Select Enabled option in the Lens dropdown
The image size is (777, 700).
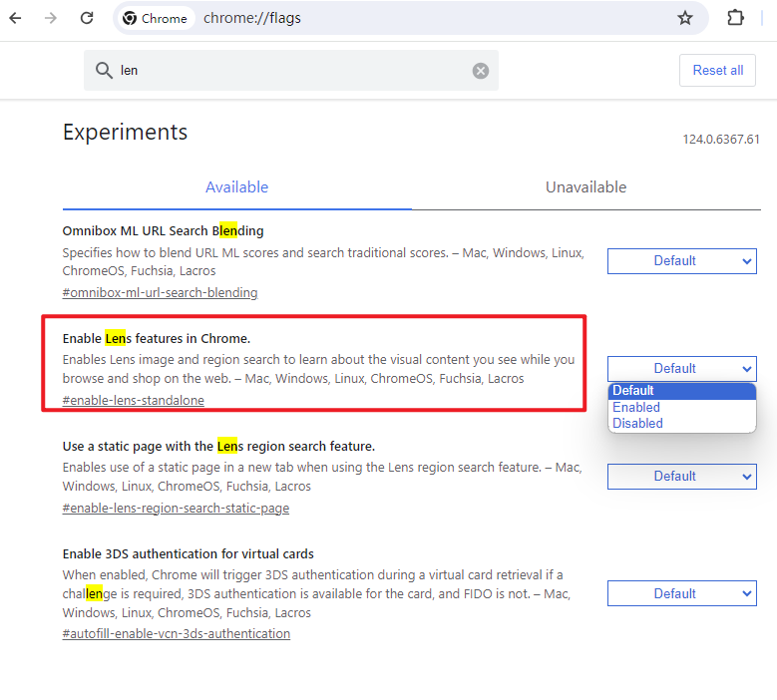pyautogui.click(x=636, y=407)
